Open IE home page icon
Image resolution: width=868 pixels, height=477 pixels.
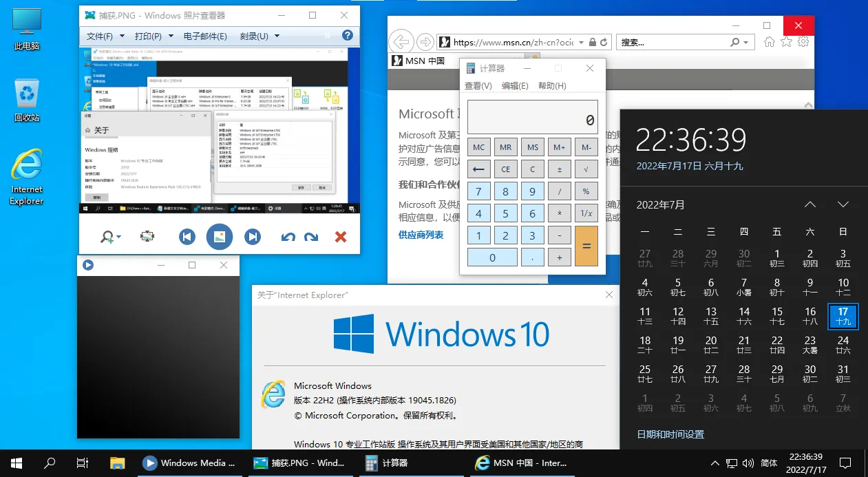point(769,42)
